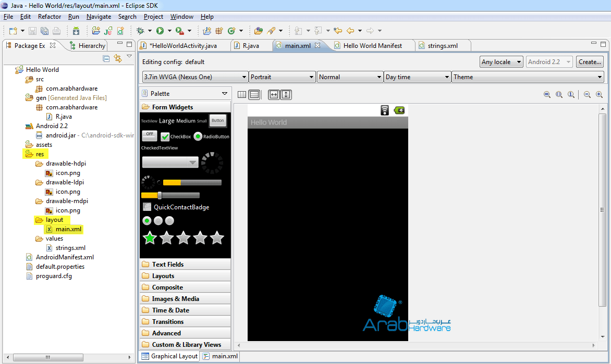Click the New JUnit test icon
The height and width of the screenshot is (364, 611).
pyautogui.click(x=108, y=31)
